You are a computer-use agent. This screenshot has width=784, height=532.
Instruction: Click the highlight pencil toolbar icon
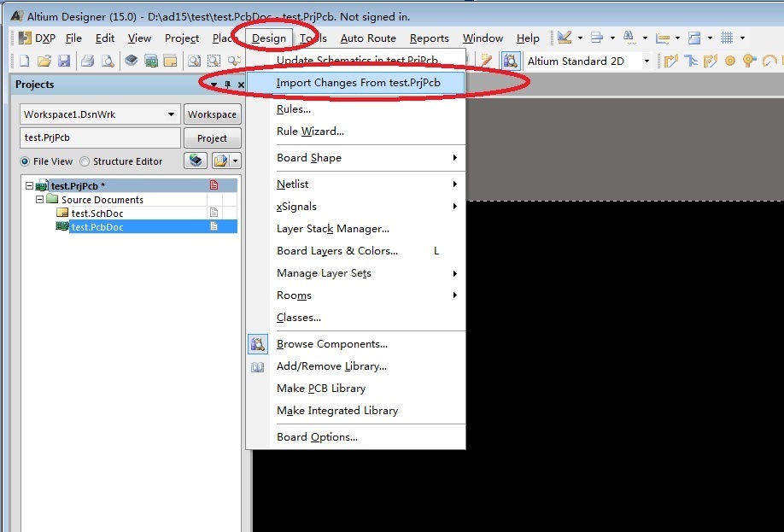click(x=486, y=61)
